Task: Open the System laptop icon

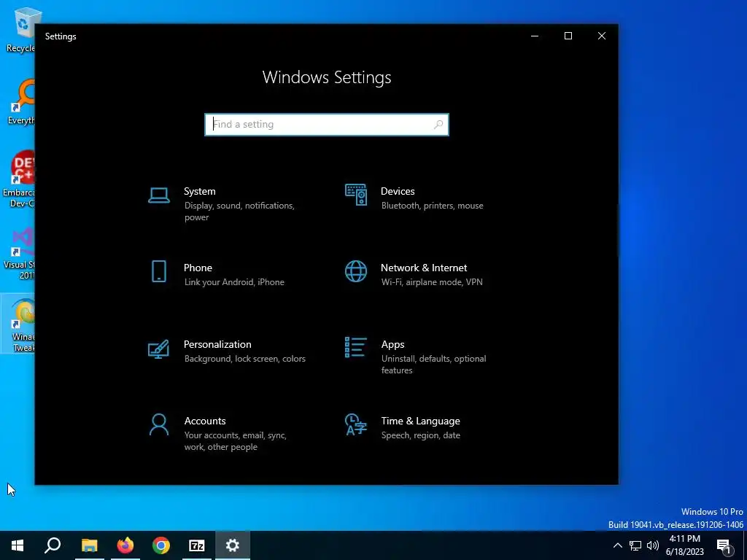Action: 158,195
